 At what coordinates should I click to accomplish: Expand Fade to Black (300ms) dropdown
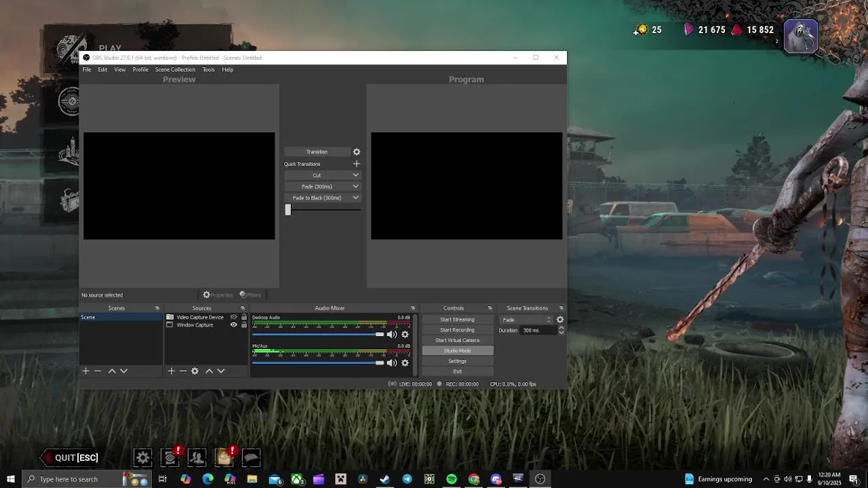(x=355, y=198)
